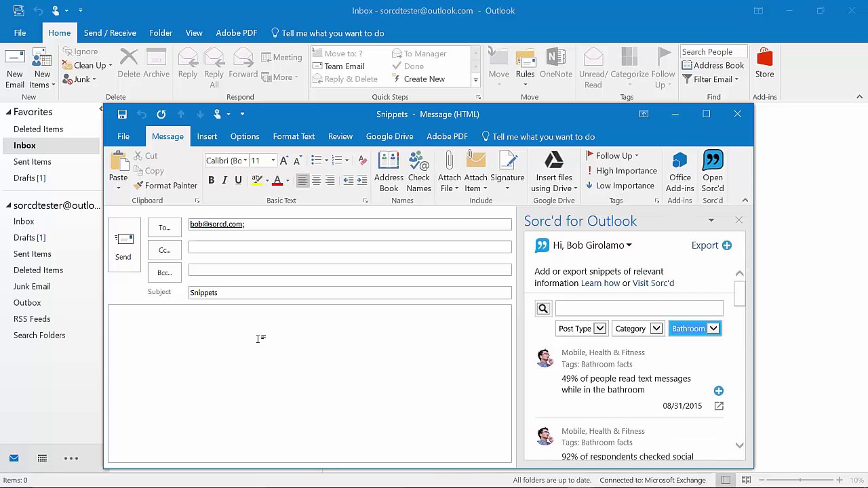
Task: Click the Subject field
Action: pos(350,293)
